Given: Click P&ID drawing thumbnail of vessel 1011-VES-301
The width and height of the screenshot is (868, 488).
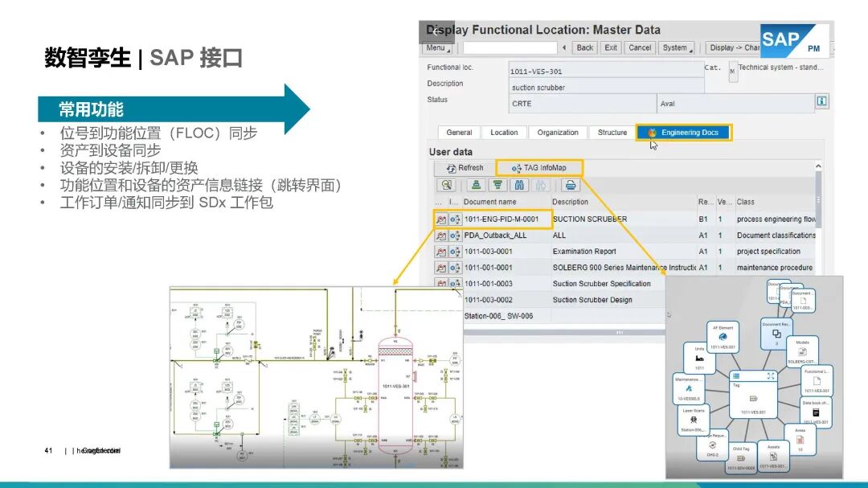Looking at the screenshot, I should click(316, 378).
